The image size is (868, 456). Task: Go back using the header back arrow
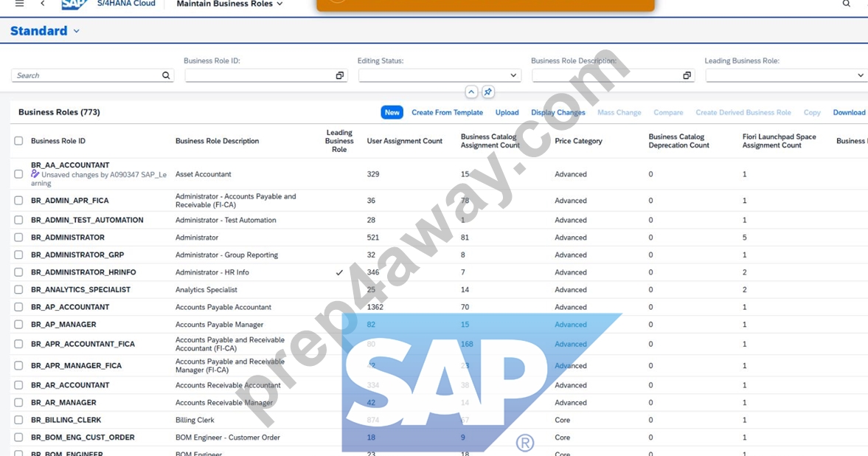pyautogui.click(x=43, y=4)
